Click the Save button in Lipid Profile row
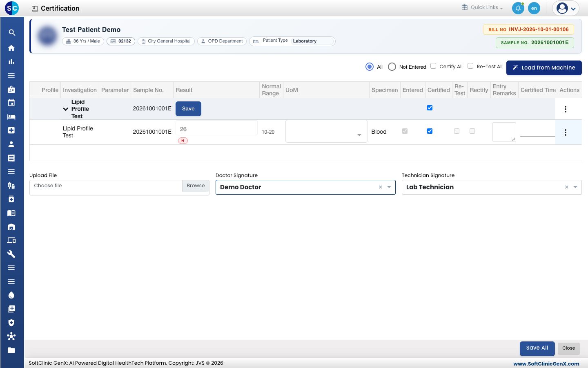Image resolution: width=588 pixels, height=368 pixels. pos(188,109)
